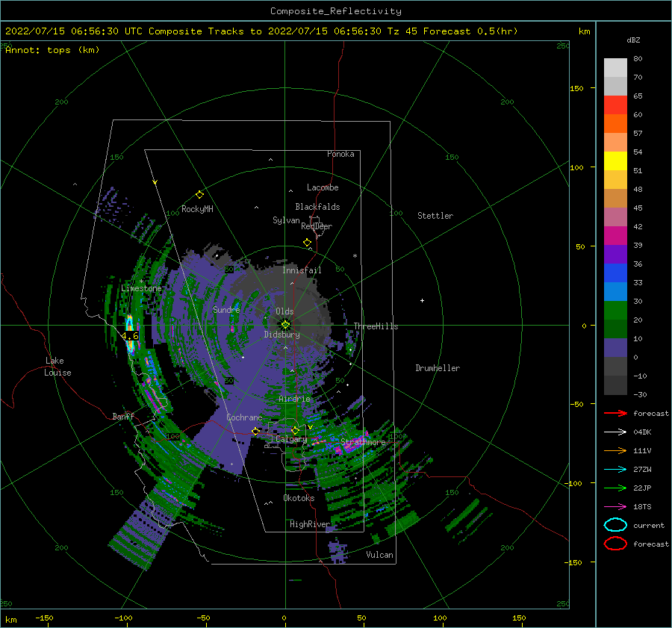The height and width of the screenshot is (628, 672).
Task: Click the yellow radar-center marker above Didsbury
Action: (x=285, y=325)
